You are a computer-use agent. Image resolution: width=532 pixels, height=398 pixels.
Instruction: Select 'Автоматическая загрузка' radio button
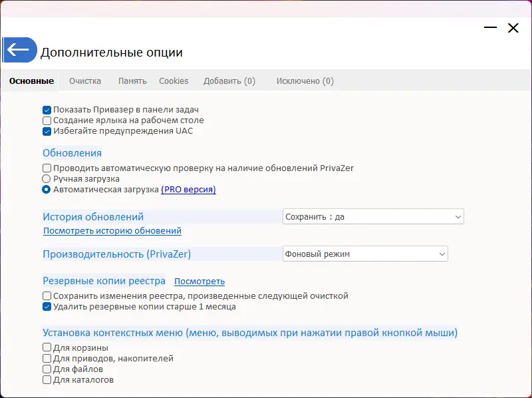point(47,190)
